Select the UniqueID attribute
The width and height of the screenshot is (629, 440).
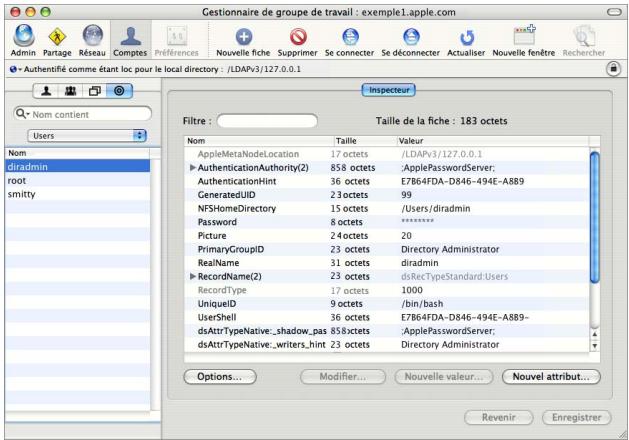pyautogui.click(x=387, y=304)
